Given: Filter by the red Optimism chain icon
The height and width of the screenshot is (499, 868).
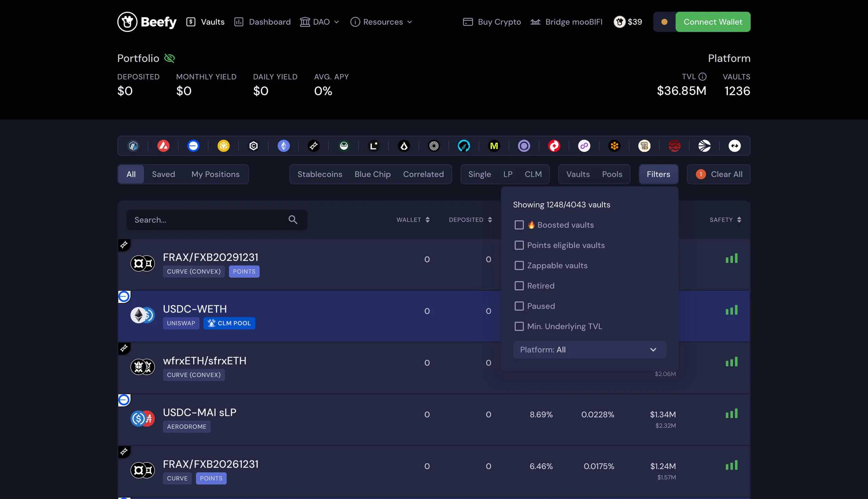Looking at the screenshot, I should (554, 146).
